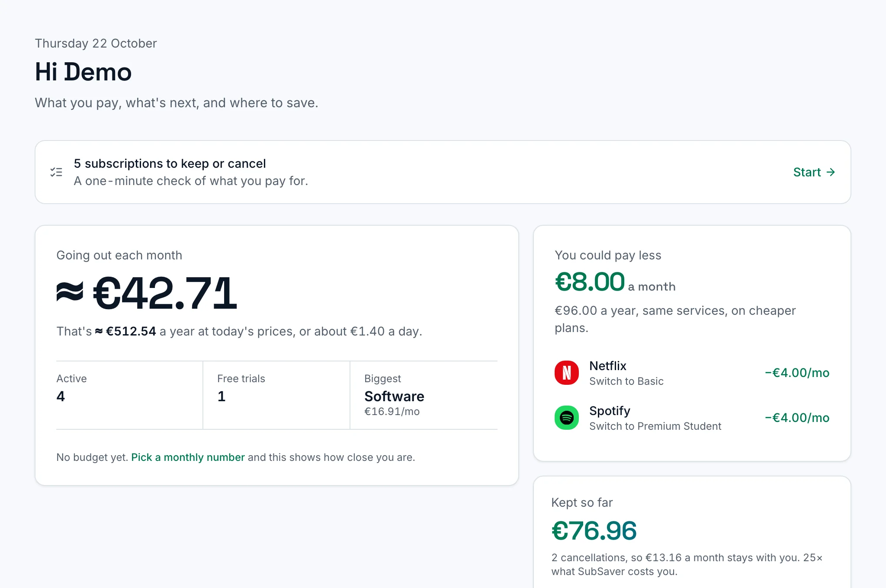The image size is (886, 588).
Task: Click the monthly total '≈ €42.71'
Action: click(x=147, y=294)
